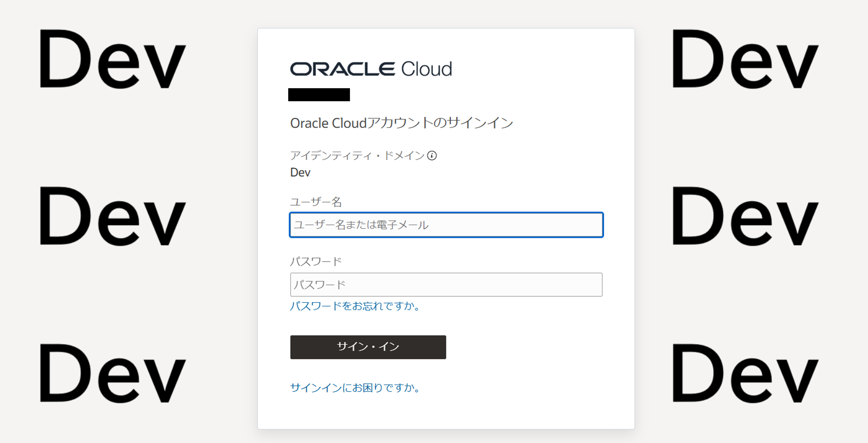Click the Oracle Cloudアカウントのサインイン heading
The image size is (868, 443).
tap(401, 123)
